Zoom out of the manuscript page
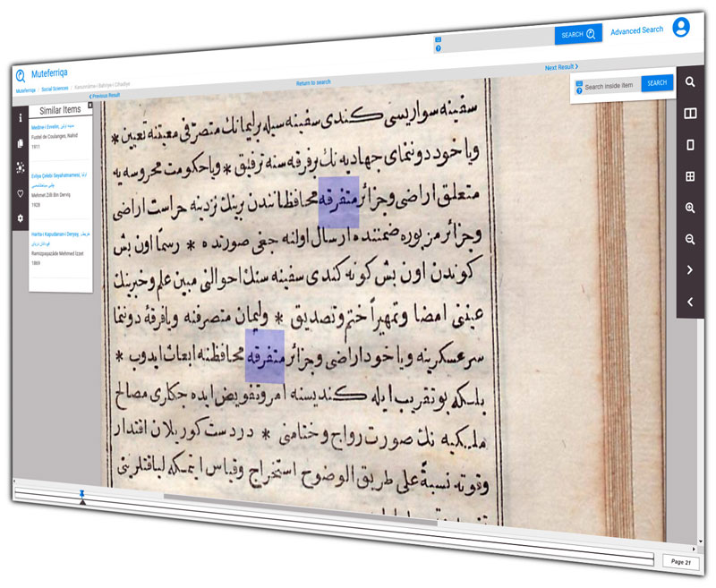Image resolution: width=716 pixels, height=588 pixels. [x=690, y=239]
